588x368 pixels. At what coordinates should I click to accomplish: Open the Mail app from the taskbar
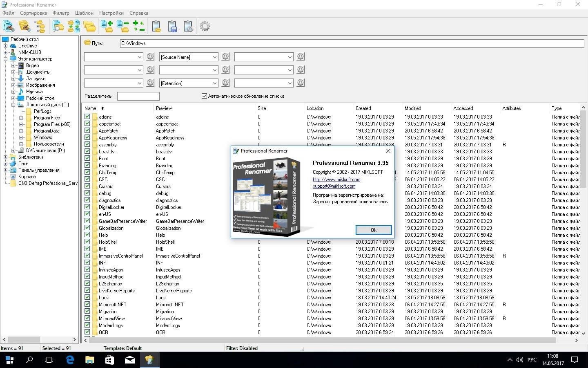pyautogui.click(x=129, y=360)
